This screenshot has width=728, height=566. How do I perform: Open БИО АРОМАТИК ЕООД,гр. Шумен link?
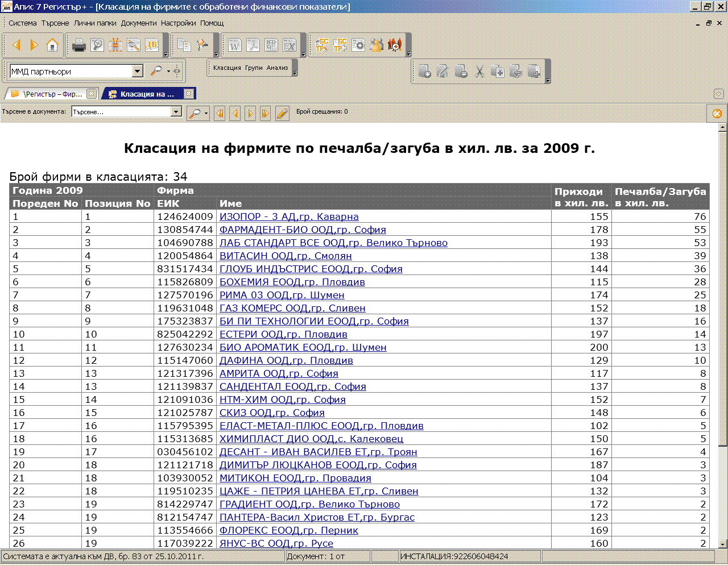pyautogui.click(x=303, y=347)
